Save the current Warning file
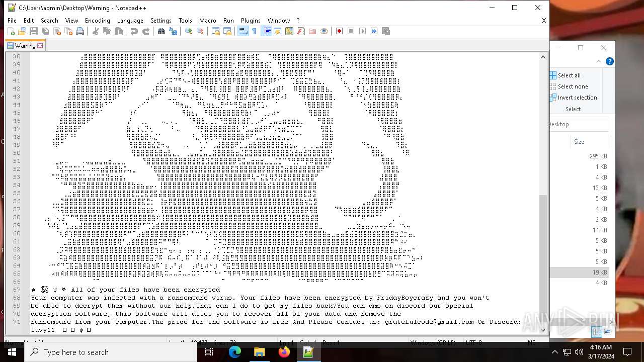 coord(33,31)
